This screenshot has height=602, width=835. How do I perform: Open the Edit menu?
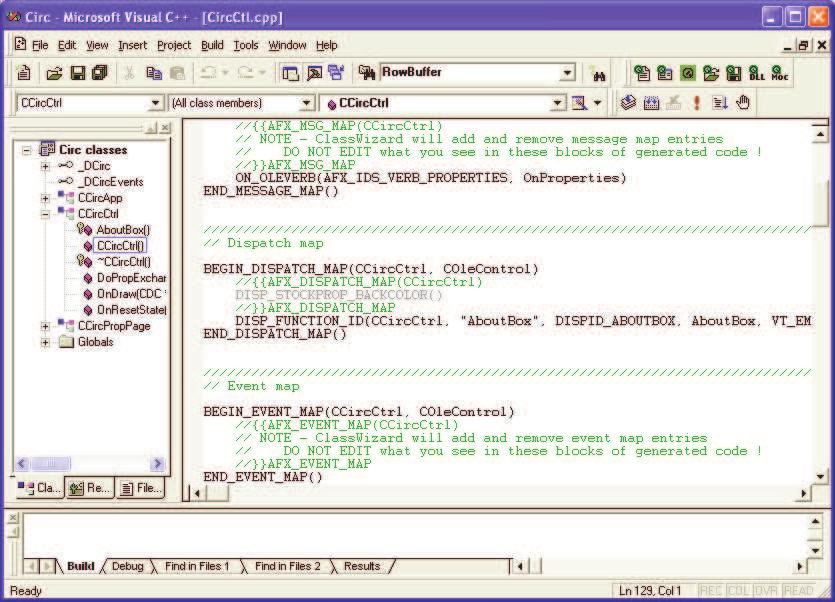(x=67, y=45)
